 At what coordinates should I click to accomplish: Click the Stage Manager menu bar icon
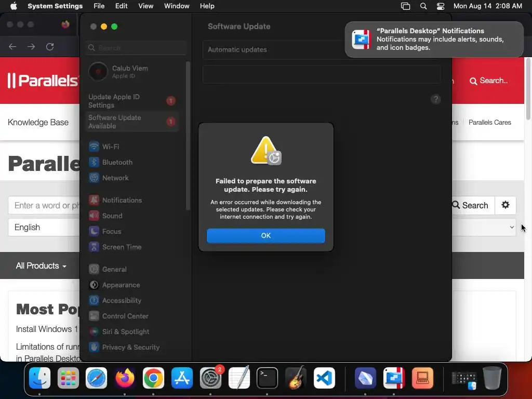pyautogui.click(x=405, y=6)
